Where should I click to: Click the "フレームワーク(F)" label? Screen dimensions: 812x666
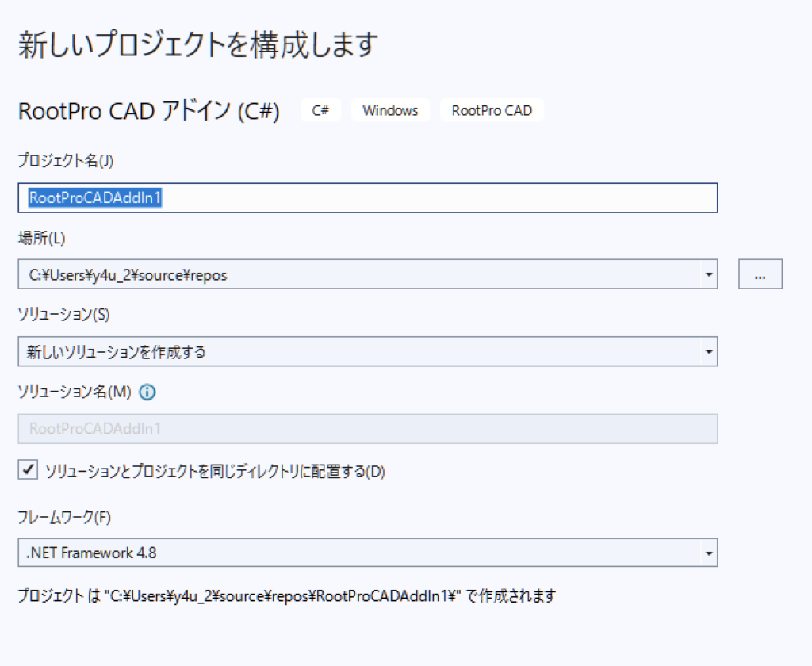coord(64,517)
